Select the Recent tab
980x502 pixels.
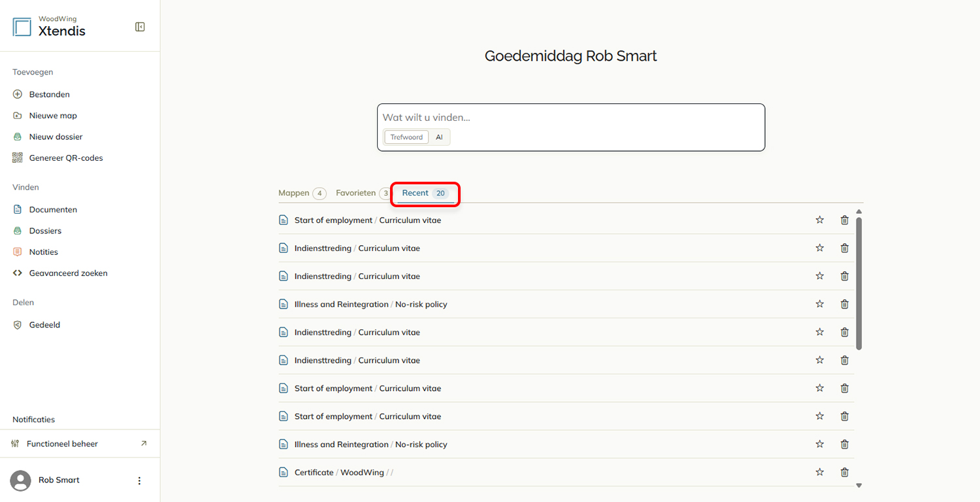point(425,193)
